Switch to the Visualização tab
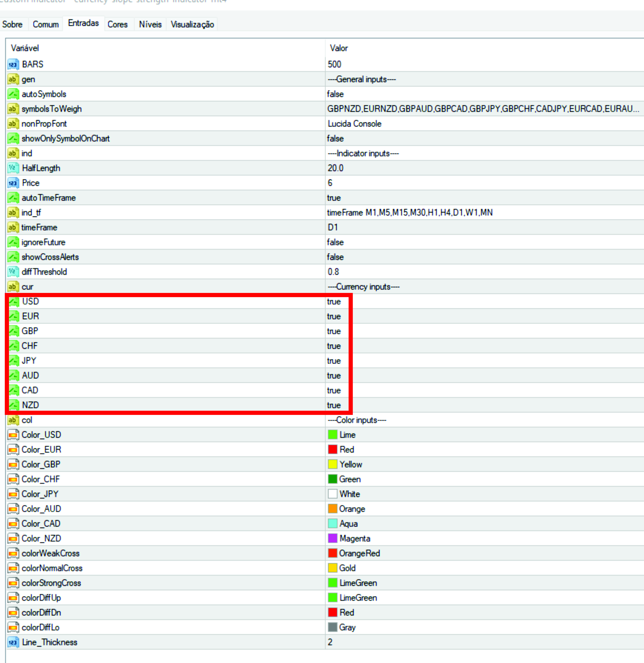 pyautogui.click(x=192, y=24)
